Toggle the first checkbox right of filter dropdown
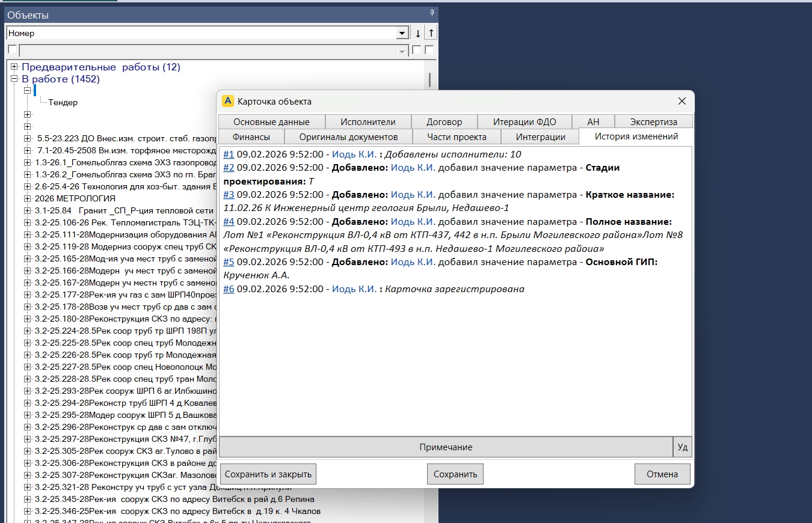 pyautogui.click(x=417, y=50)
